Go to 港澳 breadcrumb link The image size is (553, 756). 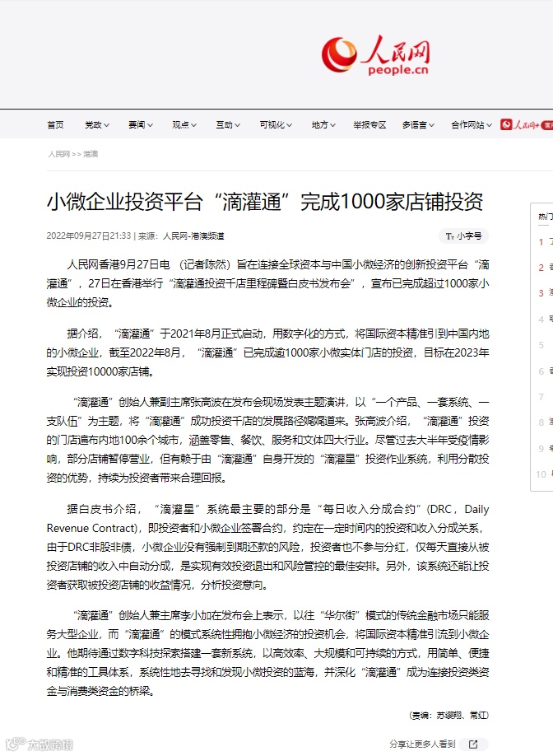pyautogui.click(x=91, y=154)
